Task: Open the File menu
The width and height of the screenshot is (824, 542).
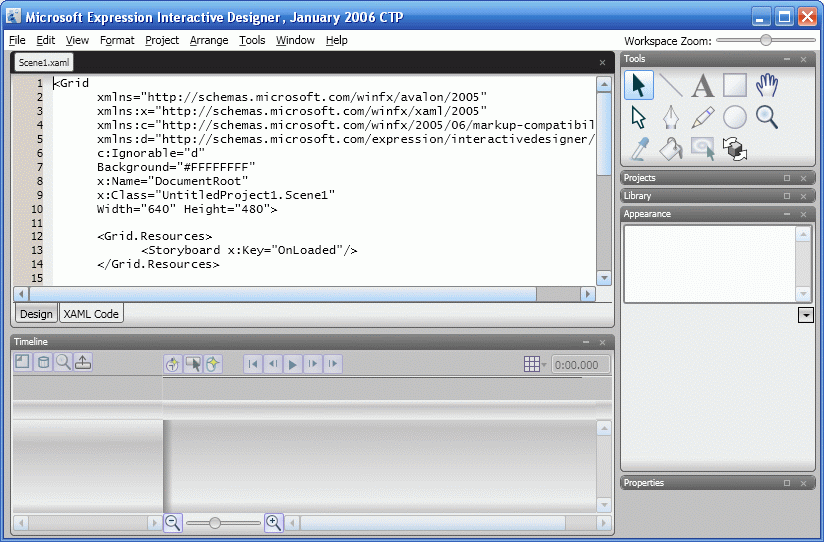Action: click(17, 40)
